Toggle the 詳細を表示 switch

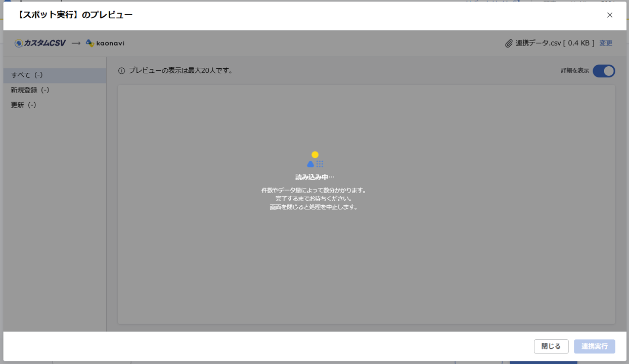click(604, 71)
